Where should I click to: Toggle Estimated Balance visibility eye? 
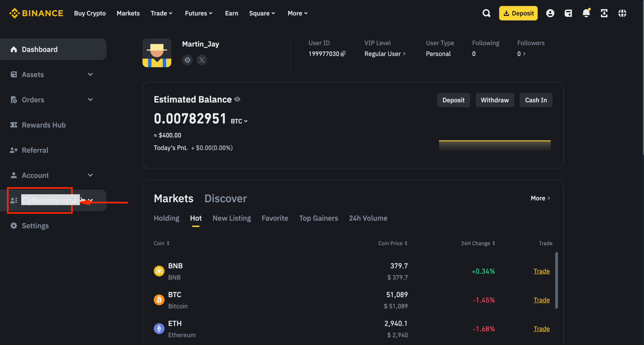pyautogui.click(x=237, y=99)
